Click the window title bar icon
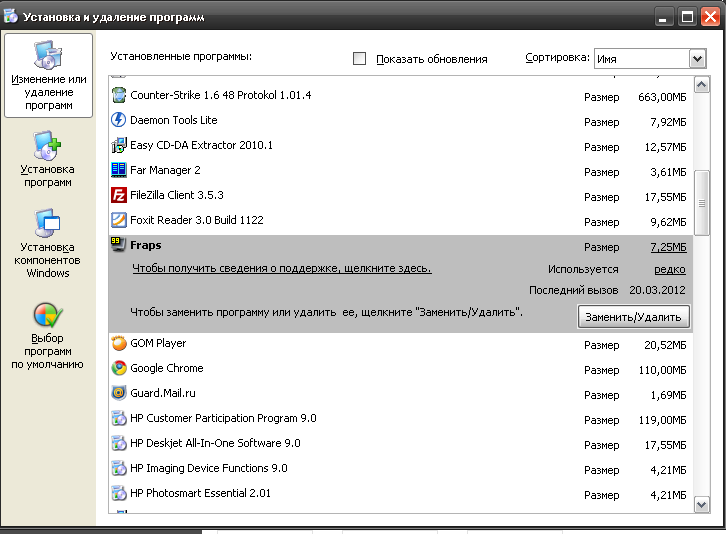The image size is (726, 534). tap(10, 16)
